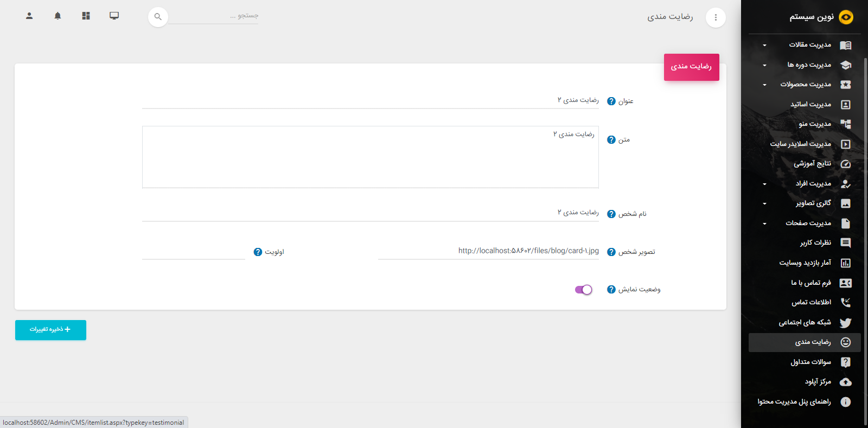Click help icon next to عنوان

pos(611,101)
